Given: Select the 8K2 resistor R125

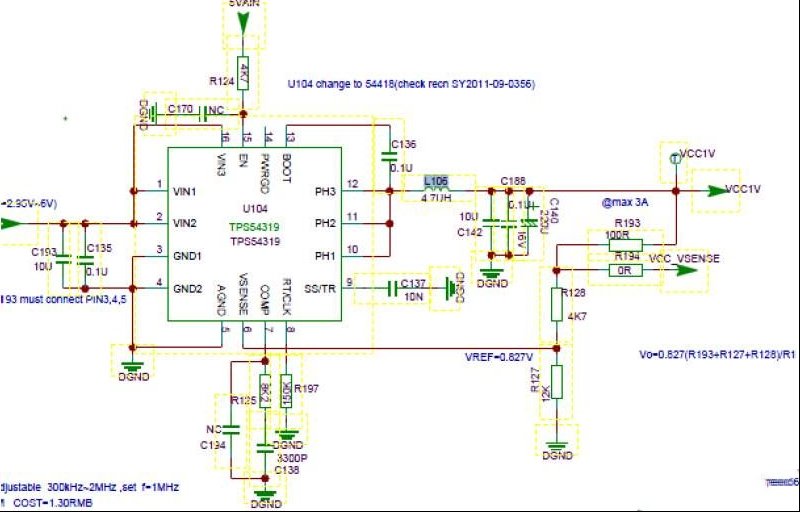Looking at the screenshot, I should pyautogui.click(x=265, y=391).
